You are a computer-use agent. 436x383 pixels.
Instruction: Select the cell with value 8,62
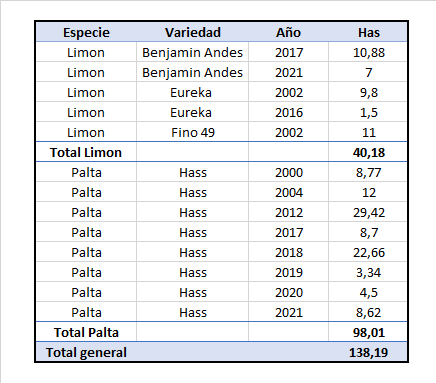(x=368, y=312)
